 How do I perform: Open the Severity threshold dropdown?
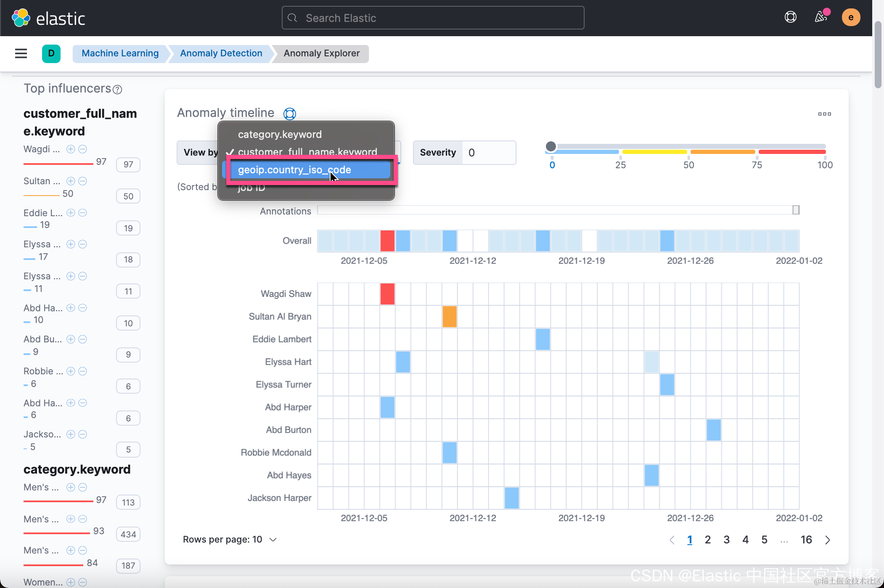pyautogui.click(x=488, y=153)
